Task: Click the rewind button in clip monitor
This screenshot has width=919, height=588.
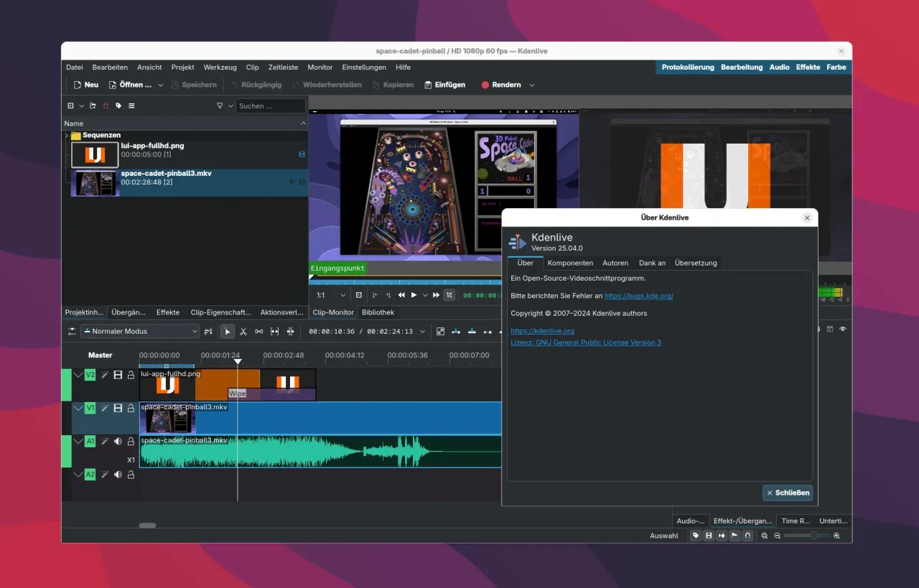Action: [x=401, y=295]
